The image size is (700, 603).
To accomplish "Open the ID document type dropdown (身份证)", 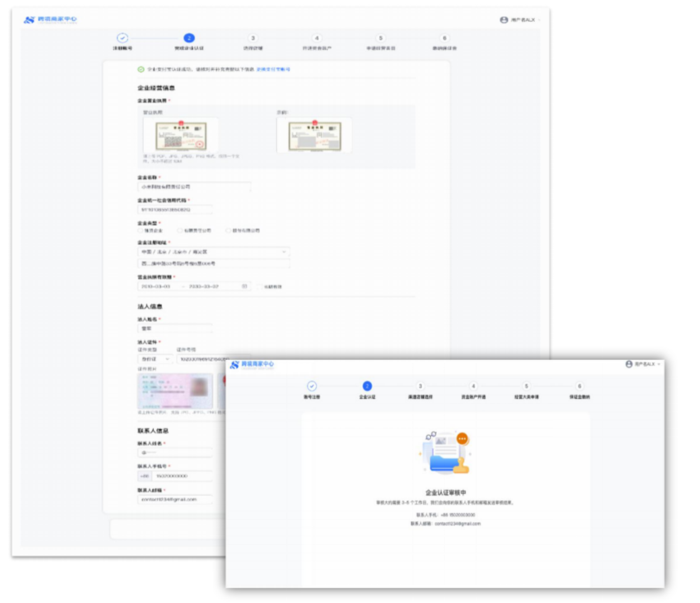I will pyautogui.click(x=155, y=359).
